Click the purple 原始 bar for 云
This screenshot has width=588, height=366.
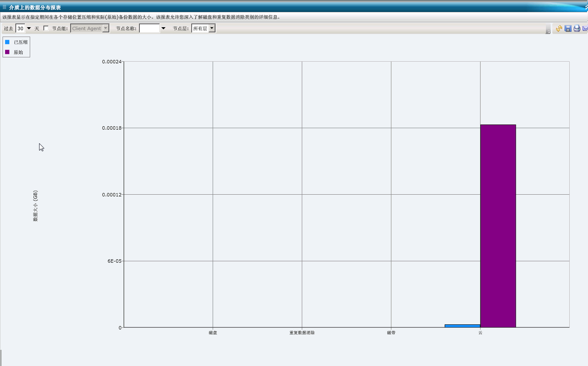[498, 226]
